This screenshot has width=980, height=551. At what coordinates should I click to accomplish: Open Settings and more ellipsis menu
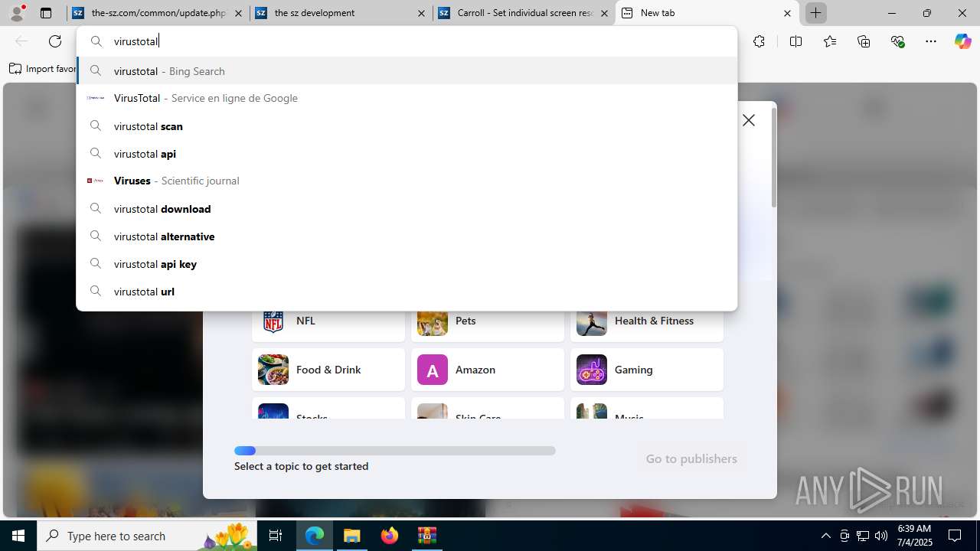coord(931,41)
